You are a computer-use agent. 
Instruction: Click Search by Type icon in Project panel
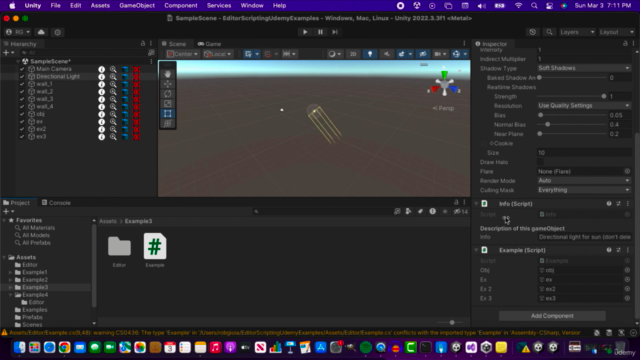408,211
